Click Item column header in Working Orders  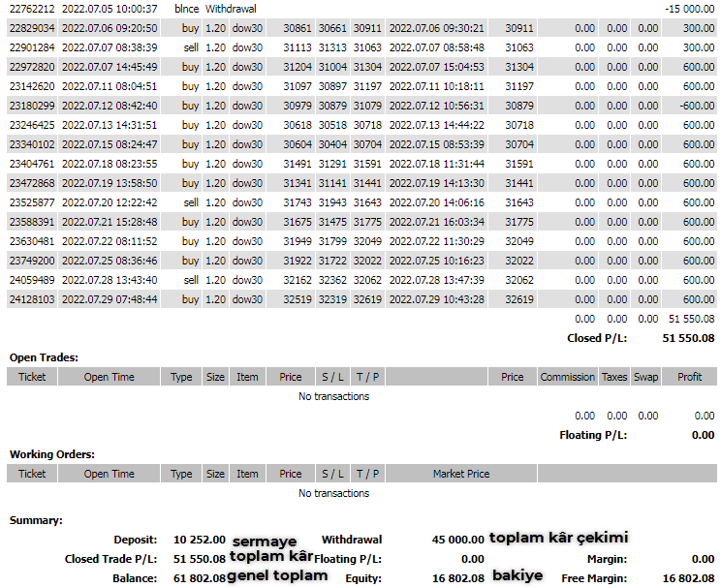pyautogui.click(x=247, y=474)
